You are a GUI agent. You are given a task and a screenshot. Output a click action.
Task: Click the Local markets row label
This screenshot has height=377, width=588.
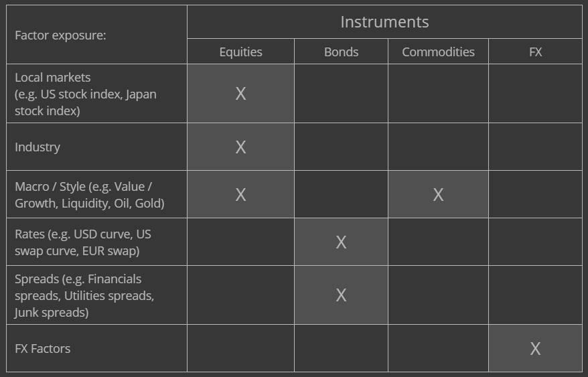[x=86, y=94]
